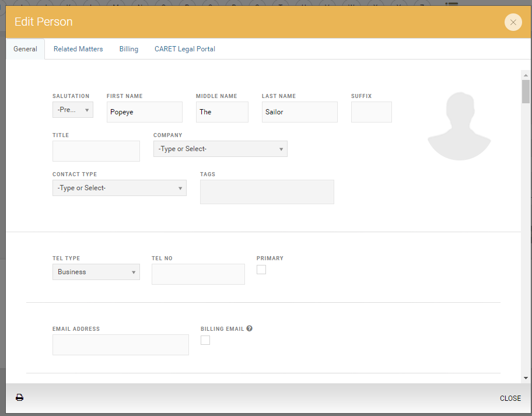Close the Edit Person dialog with the X
Image resolution: width=532 pixels, height=416 pixels.
[513, 22]
